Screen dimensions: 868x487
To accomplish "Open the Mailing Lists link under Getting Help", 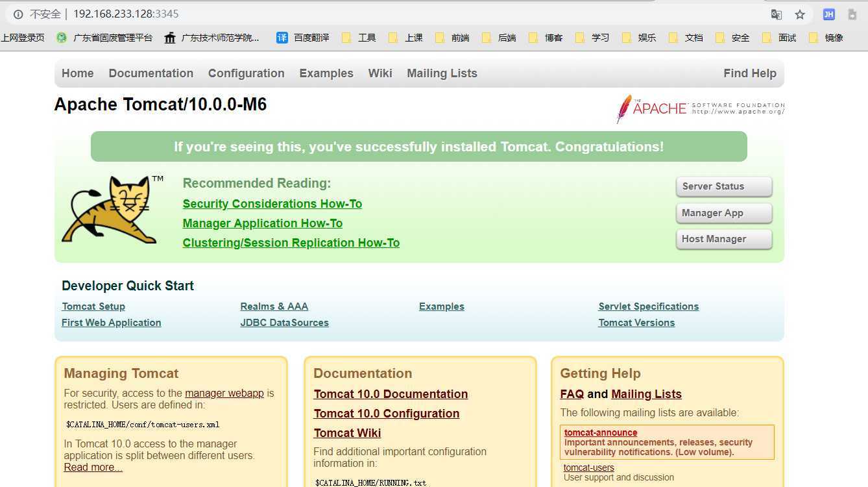I will pos(646,394).
